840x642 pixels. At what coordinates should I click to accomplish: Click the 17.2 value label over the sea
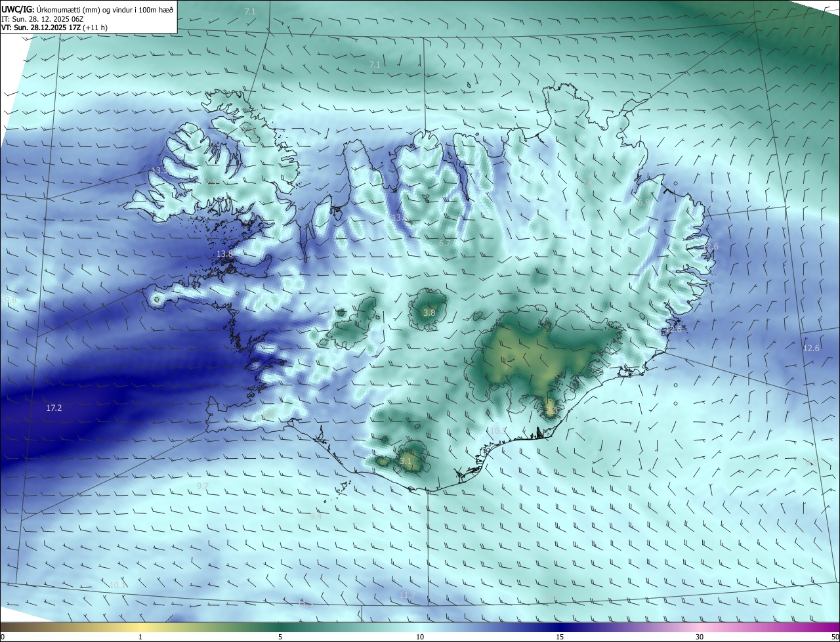pos(54,408)
